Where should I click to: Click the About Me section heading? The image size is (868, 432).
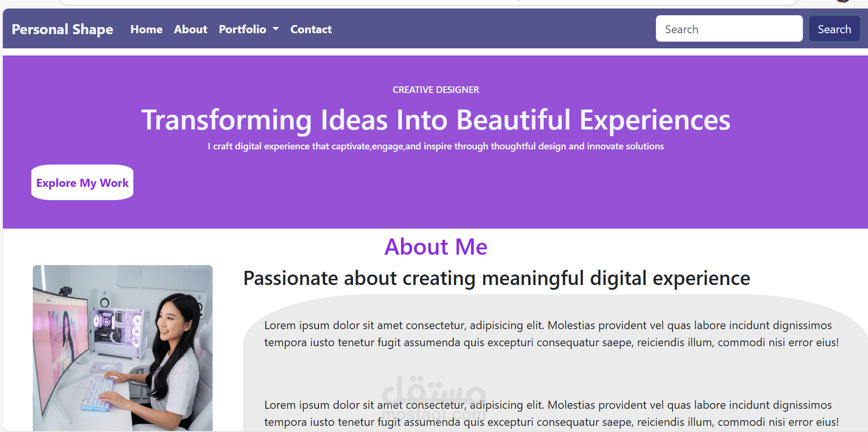[436, 247]
